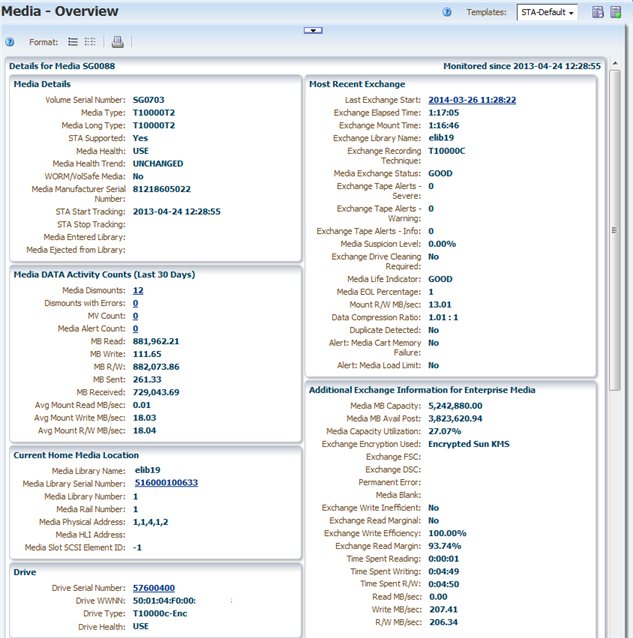633x638 pixels.
Task: Click the Details for Media SG0088 heading
Action: (62, 66)
